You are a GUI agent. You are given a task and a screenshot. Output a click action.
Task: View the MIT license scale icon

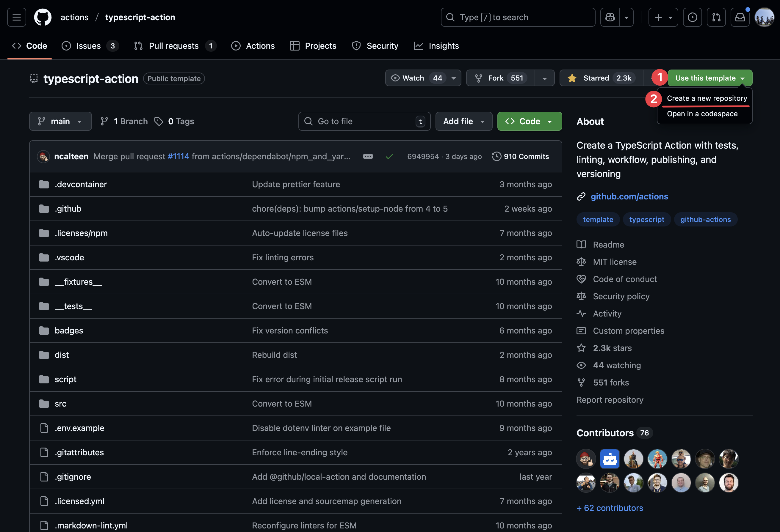coord(581,262)
